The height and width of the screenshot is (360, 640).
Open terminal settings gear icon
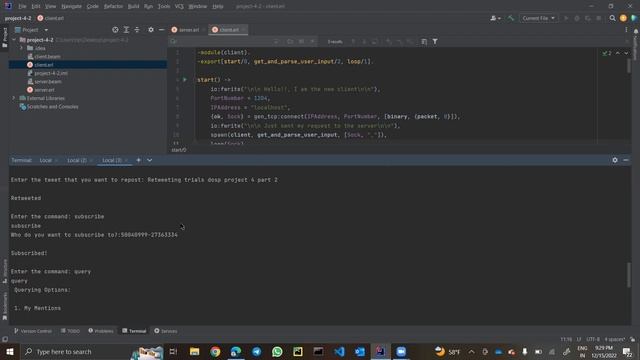615,160
